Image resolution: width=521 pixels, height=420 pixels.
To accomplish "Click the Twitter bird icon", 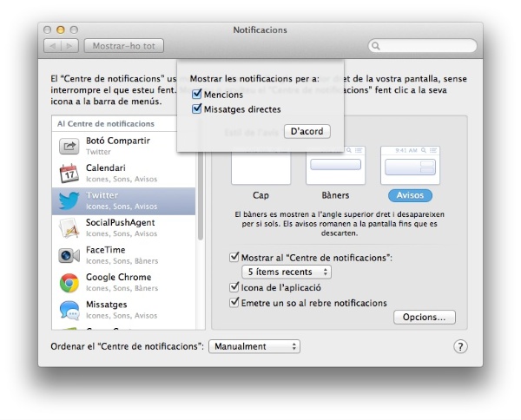I will point(69,200).
